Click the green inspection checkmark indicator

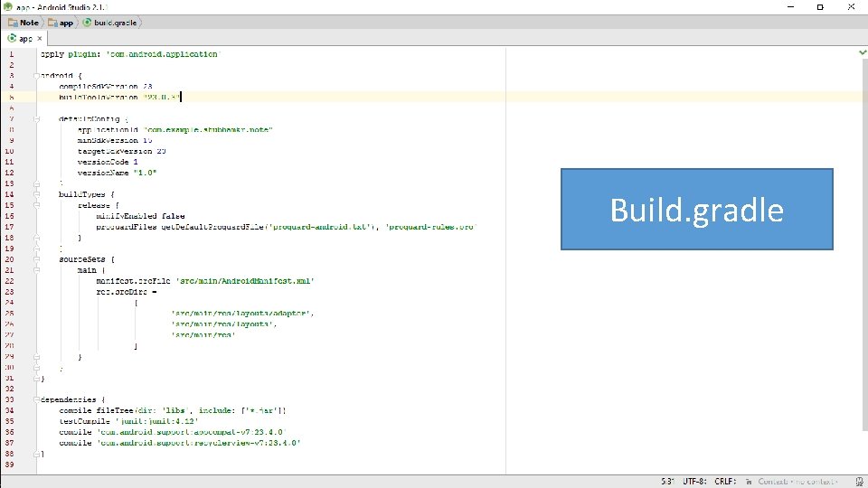pyautogui.click(x=862, y=52)
